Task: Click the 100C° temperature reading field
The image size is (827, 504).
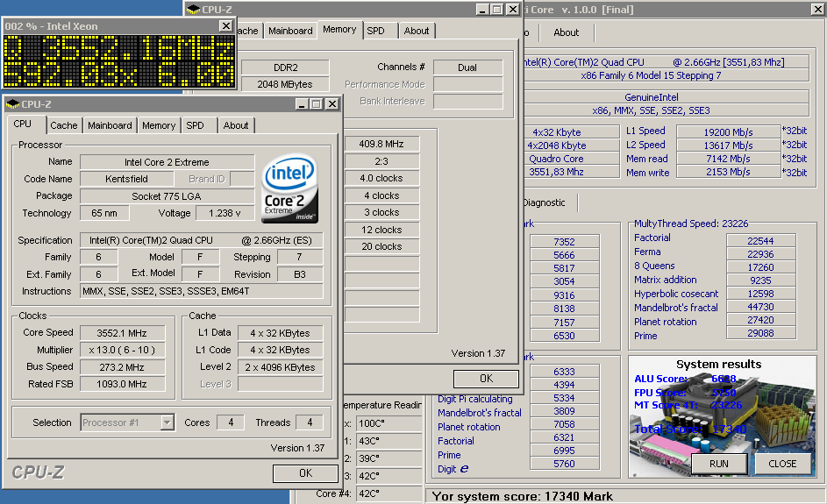Action: 389,423
